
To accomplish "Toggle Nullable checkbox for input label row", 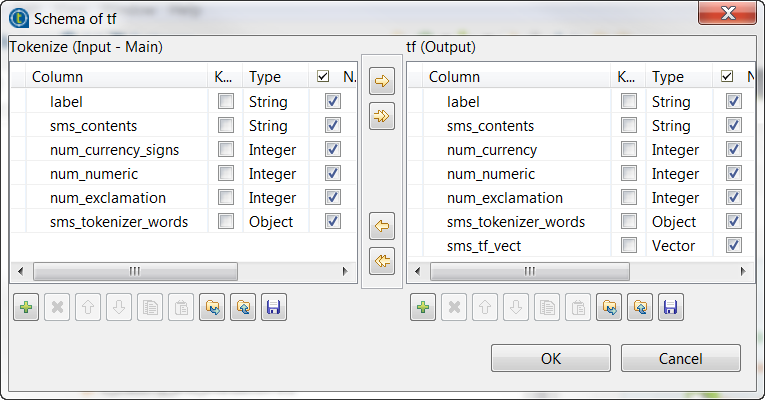I will point(333,101).
